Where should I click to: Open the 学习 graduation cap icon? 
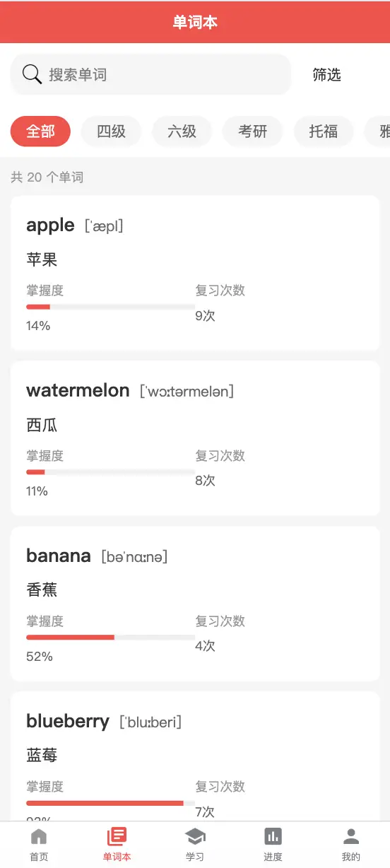pyautogui.click(x=195, y=837)
